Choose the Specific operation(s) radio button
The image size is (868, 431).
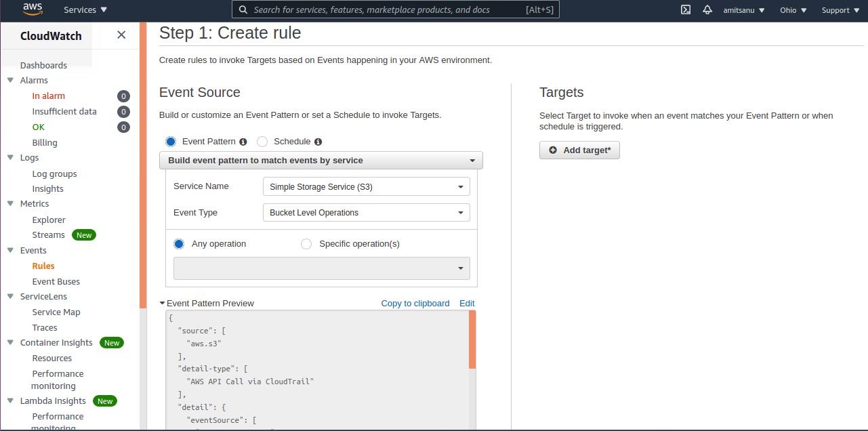point(306,244)
